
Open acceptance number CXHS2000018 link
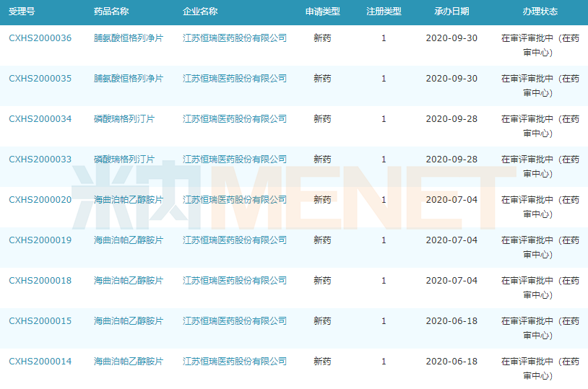click(x=40, y=281)
